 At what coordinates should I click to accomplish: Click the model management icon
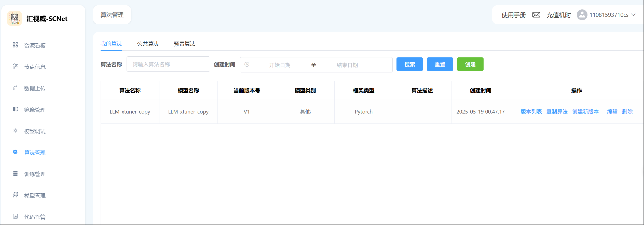pyautogui.click(x=15, y=195)
